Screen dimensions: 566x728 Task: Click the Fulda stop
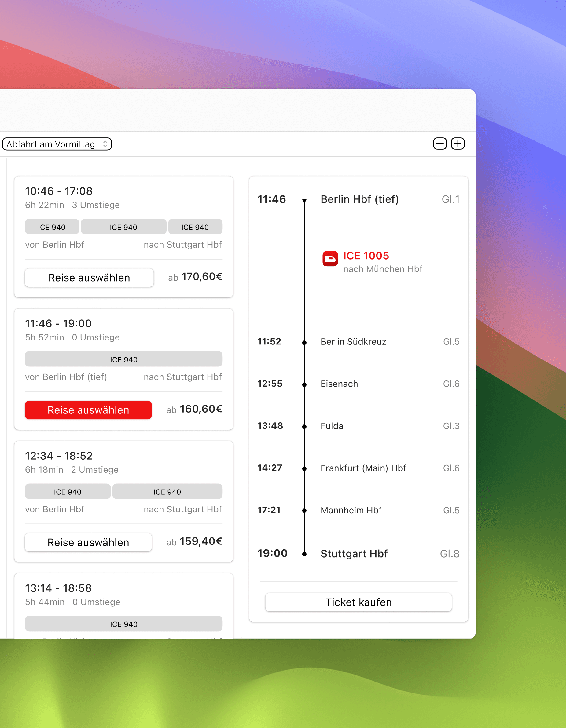point(332,426)
